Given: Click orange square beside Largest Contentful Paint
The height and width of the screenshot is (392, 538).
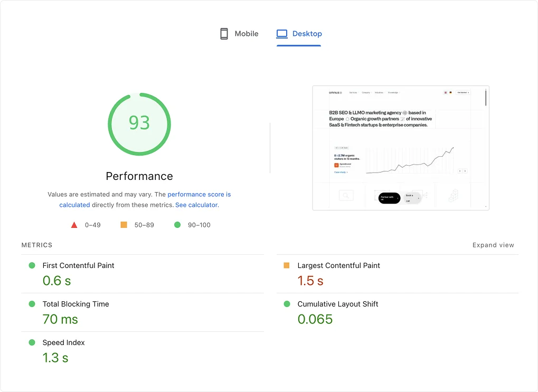Looking at the screenshot, I should [x=287, y=265].
